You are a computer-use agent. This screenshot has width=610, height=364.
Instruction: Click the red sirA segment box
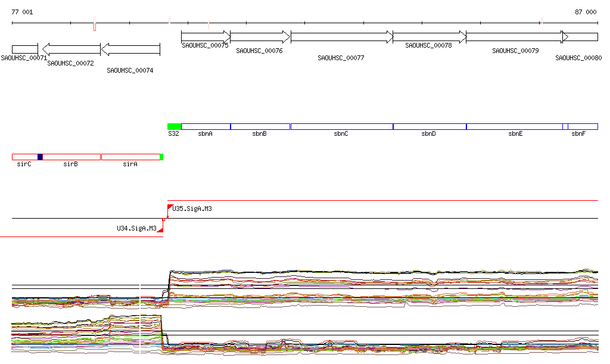tap(130, 157)
